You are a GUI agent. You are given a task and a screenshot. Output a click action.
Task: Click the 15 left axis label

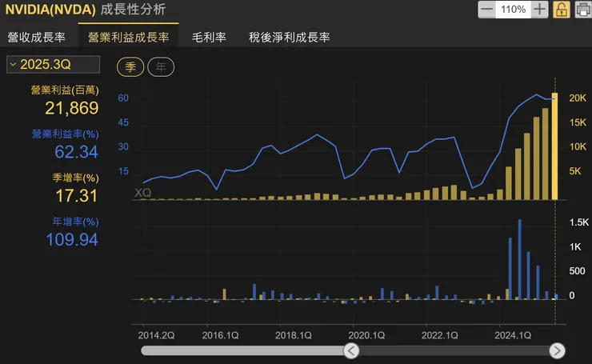click(x=123, y=171)
